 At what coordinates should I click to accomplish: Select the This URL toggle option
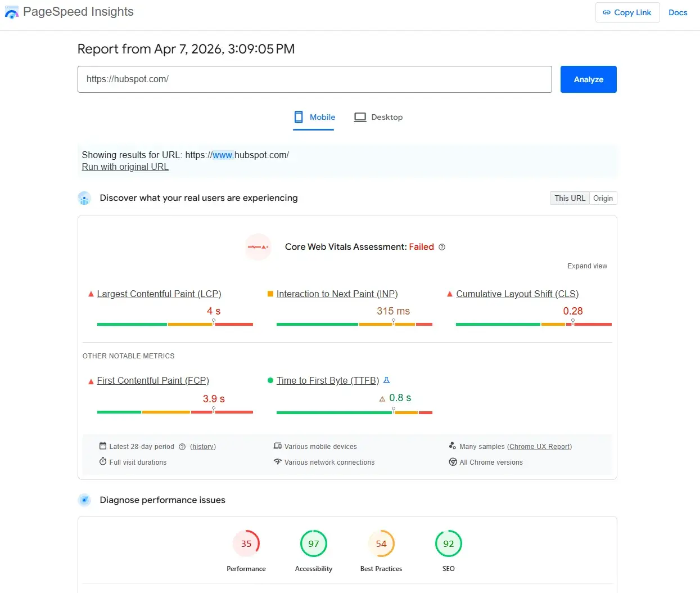tap(570, 197)
